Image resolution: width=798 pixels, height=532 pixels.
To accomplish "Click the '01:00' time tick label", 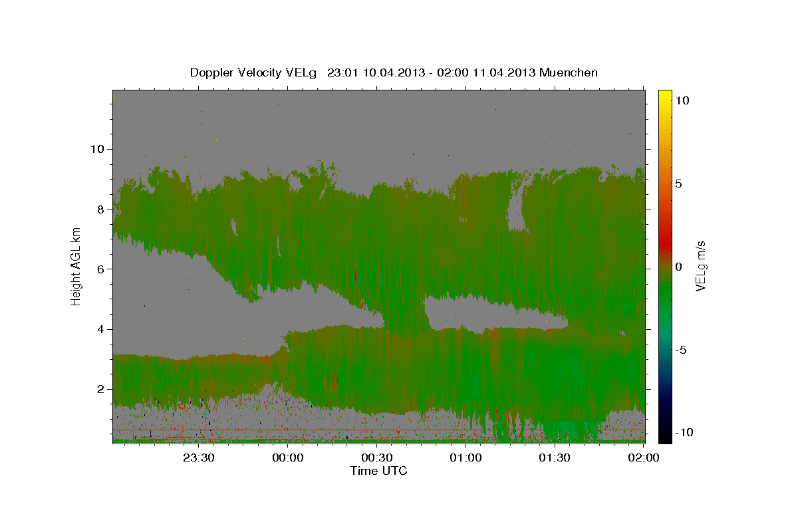I will point(466,458).
